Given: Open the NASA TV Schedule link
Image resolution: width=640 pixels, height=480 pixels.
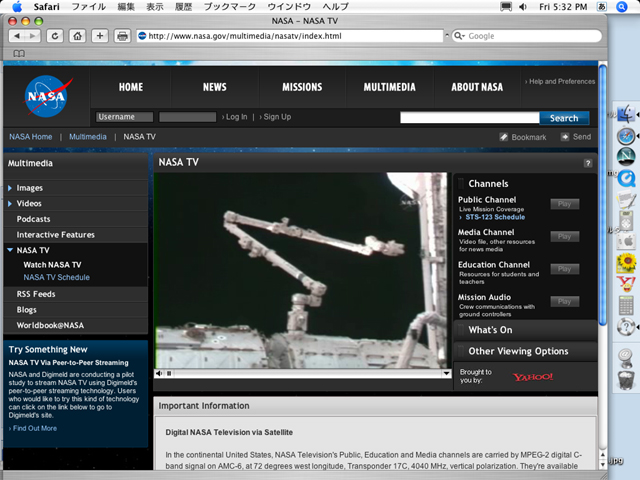Looking at the screenshot, I should 56,278.
